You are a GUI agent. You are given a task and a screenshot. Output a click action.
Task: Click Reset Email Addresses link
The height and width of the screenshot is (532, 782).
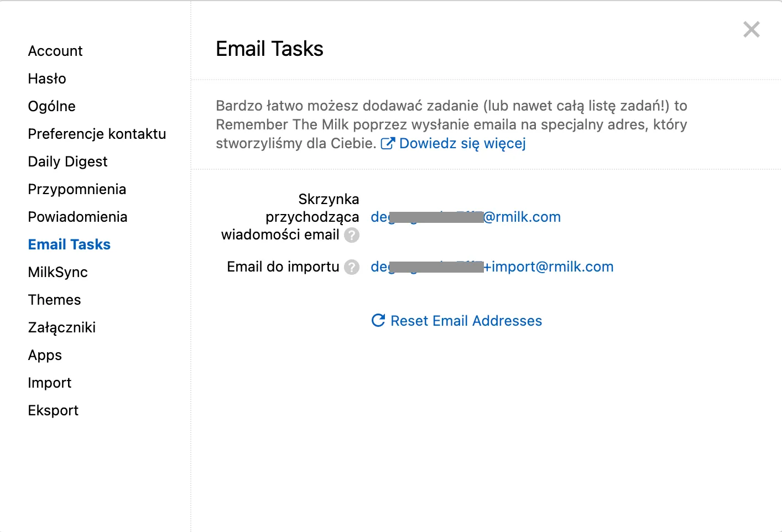tap(466, 321)
